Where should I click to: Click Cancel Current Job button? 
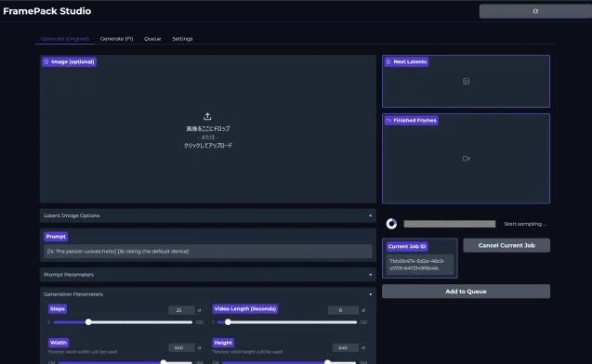pos(506,245)
